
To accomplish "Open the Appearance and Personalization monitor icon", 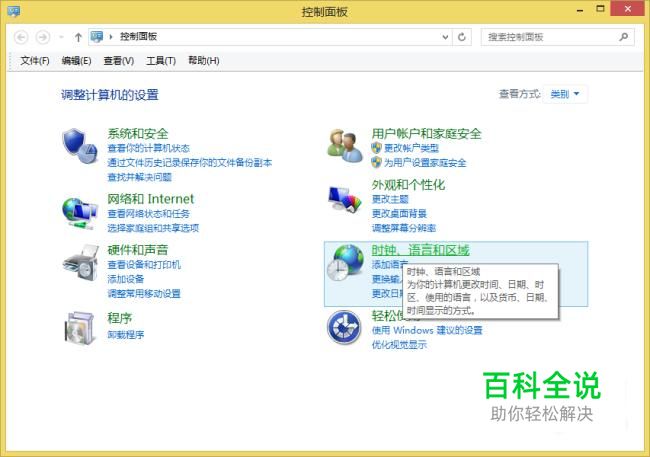I will 344,199.
